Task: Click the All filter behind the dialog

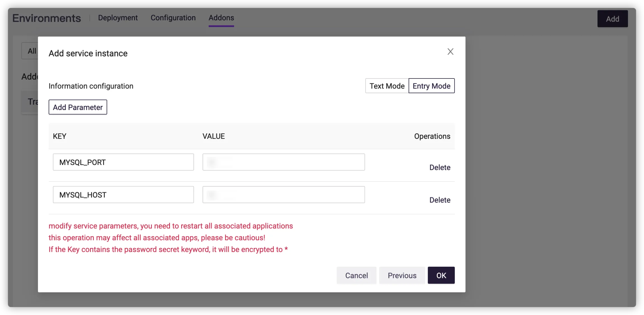Action: pos(31,51)
